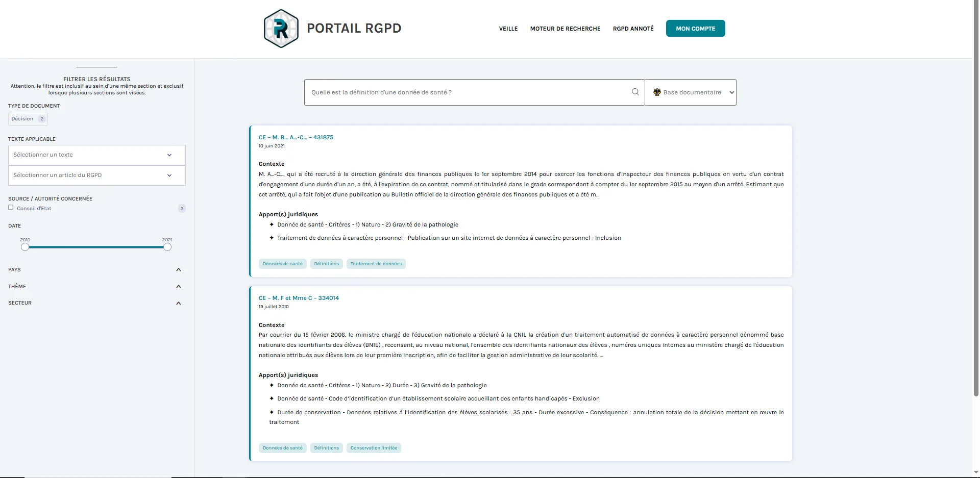Open 'Sélectionner un texte' dropdown
The width and height of the screenshot is (980, 478).
[x=97, y=155]
